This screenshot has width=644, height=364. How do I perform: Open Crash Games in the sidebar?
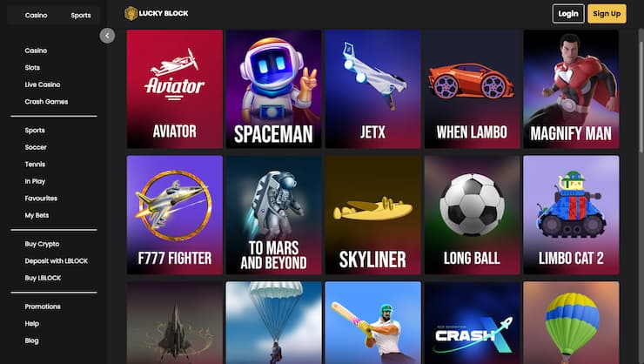coord(46,102)
